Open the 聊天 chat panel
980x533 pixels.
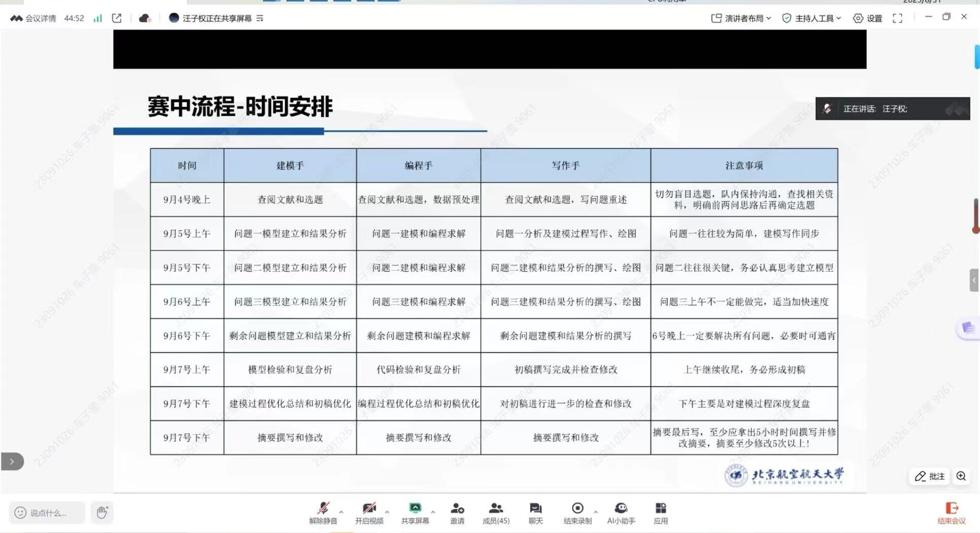[535, 513]
